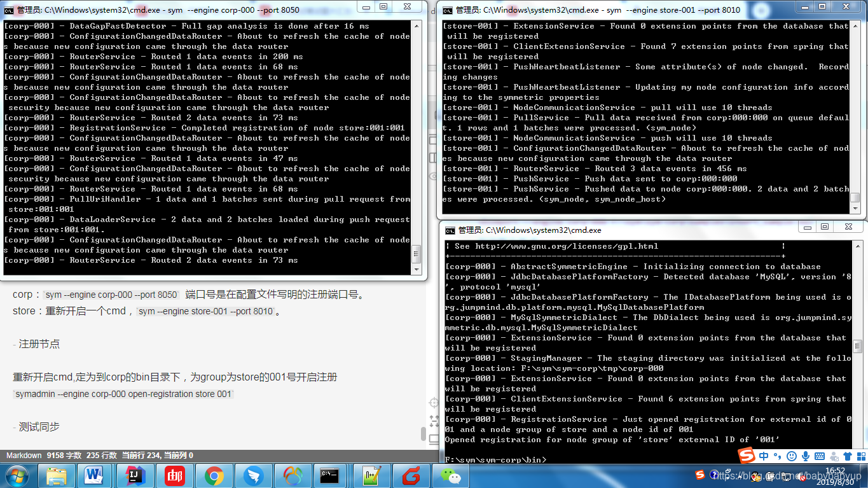Click '9158 字数' in the status bar
The height and width of the screenshot is (488, 868).
[64, 456]
